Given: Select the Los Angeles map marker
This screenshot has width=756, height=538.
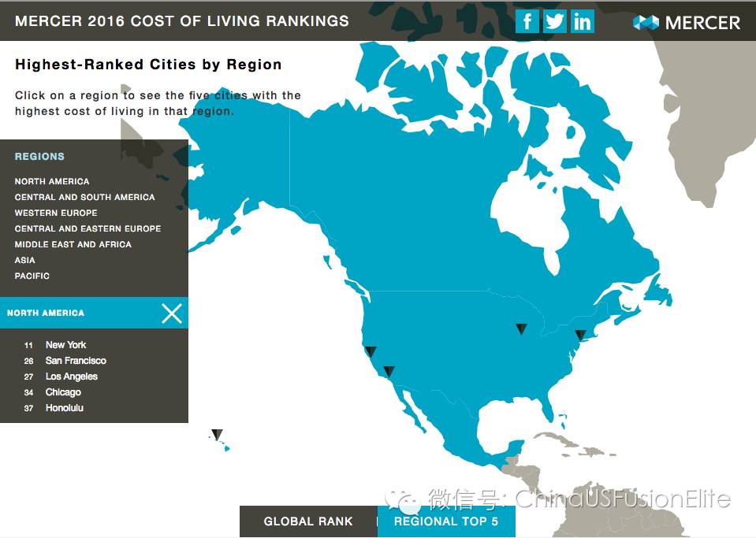Looking at the screenshot, I should click(389, 371).
